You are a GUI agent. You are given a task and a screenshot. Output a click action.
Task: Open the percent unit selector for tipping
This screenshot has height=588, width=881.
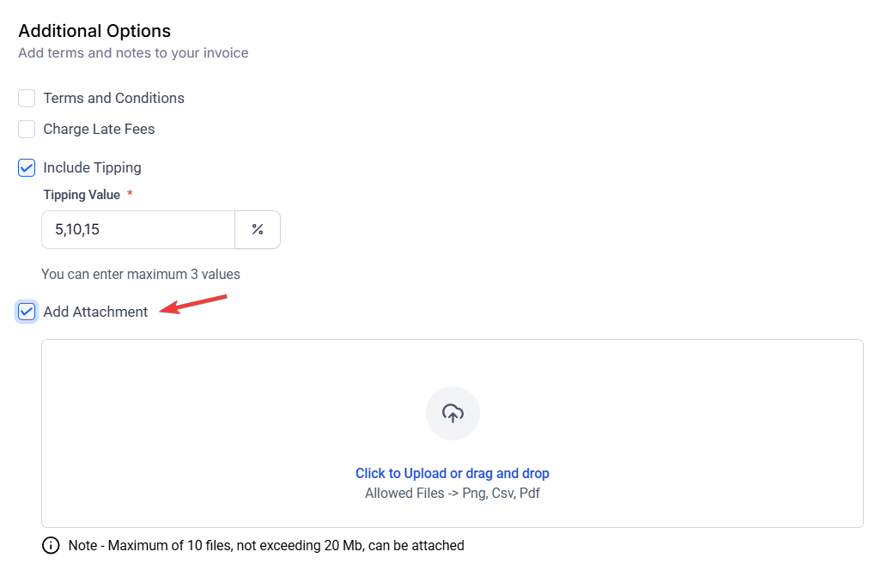coord(258,229)
